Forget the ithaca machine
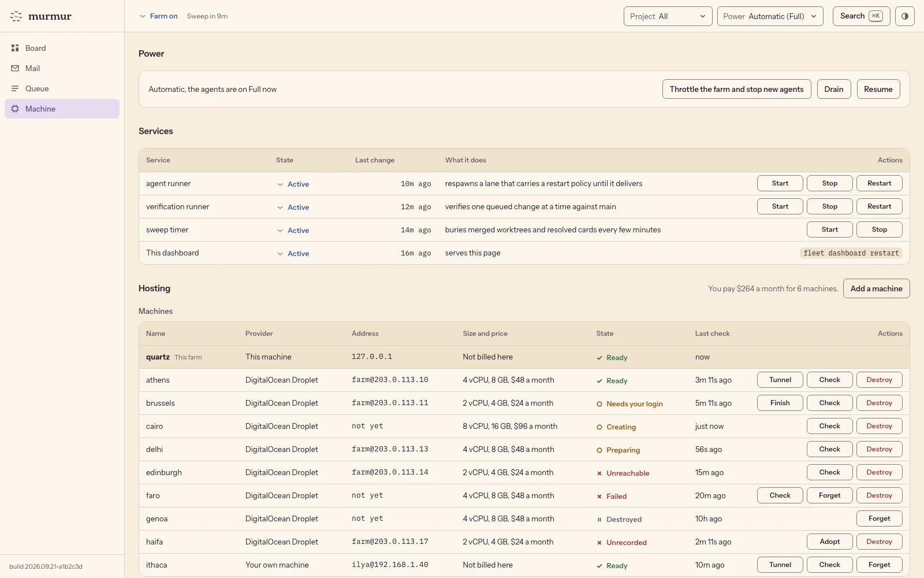The image size is (924, 578). [x=880, y=565]
